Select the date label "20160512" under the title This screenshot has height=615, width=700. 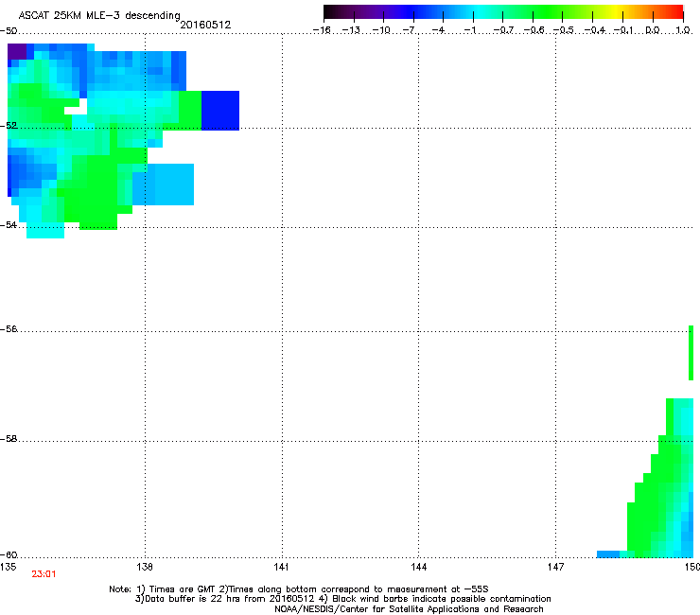(x=205, y=25)
